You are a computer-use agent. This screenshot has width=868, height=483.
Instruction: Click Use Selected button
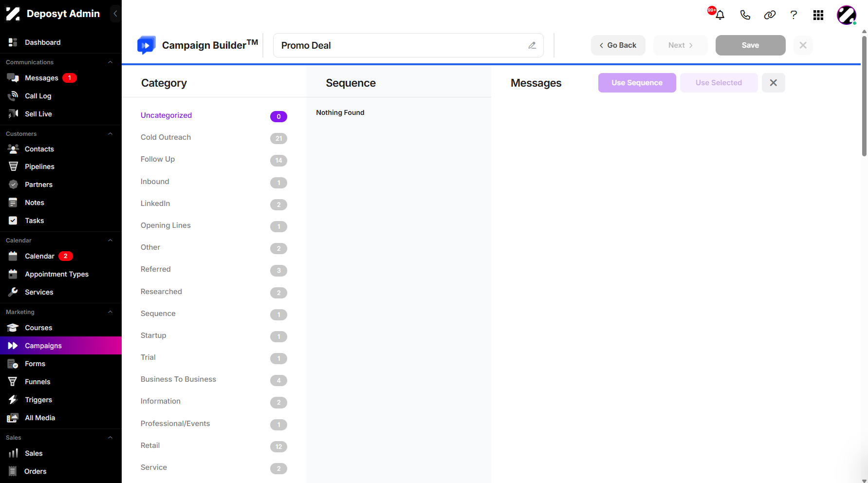tap(719, 83)
